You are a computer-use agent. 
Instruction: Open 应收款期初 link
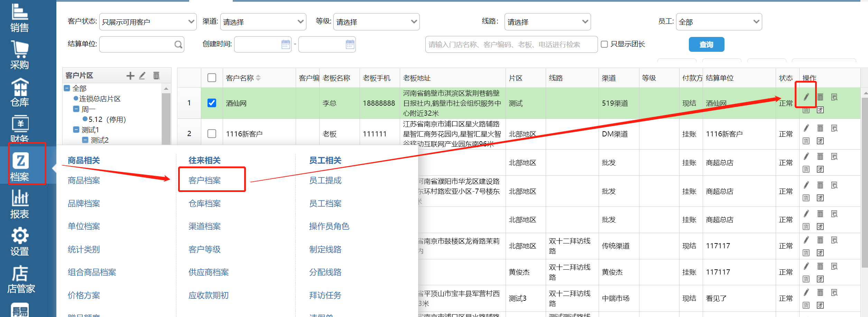[209, 295]
